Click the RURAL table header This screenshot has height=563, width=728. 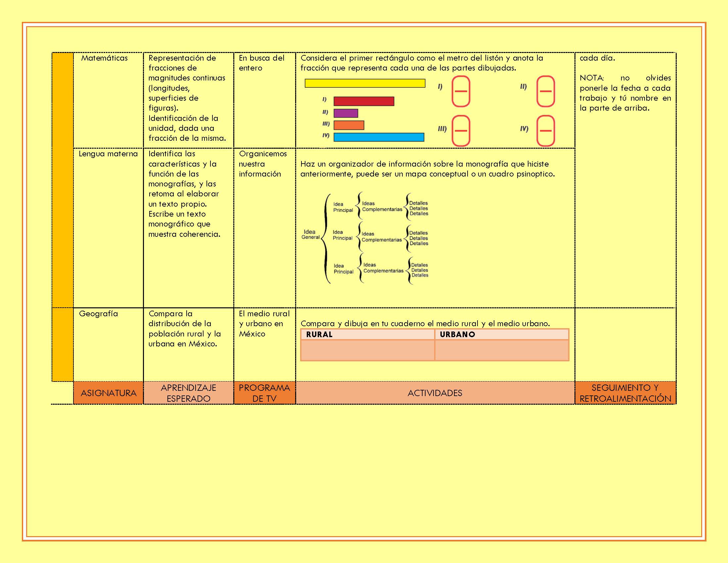pyautogui.click(x=368, y=334)
